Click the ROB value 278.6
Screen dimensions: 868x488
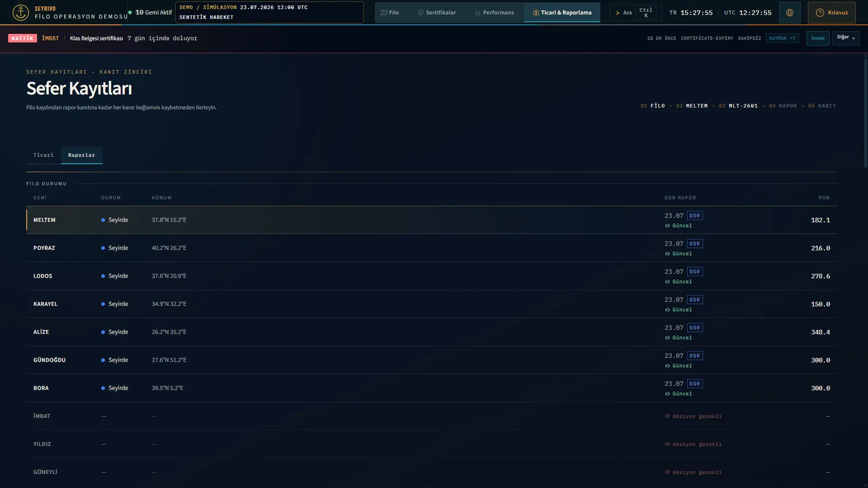[820, 276]
